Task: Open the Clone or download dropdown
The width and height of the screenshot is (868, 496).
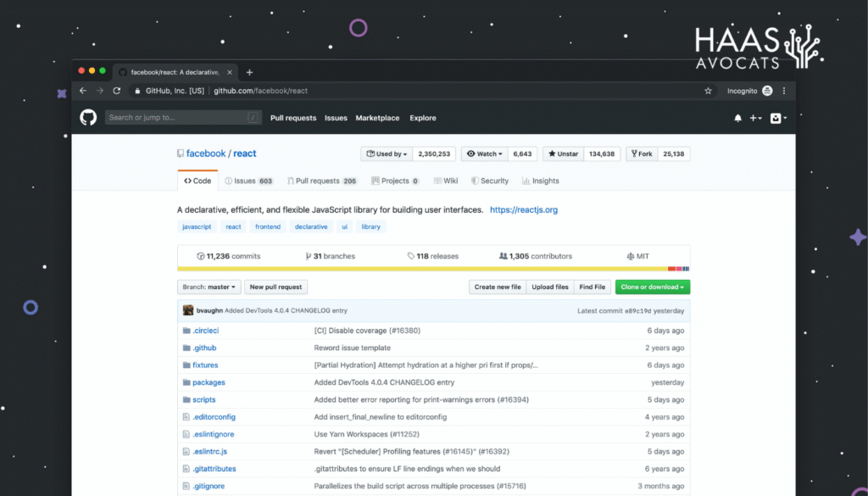Action: pos(653,287)
